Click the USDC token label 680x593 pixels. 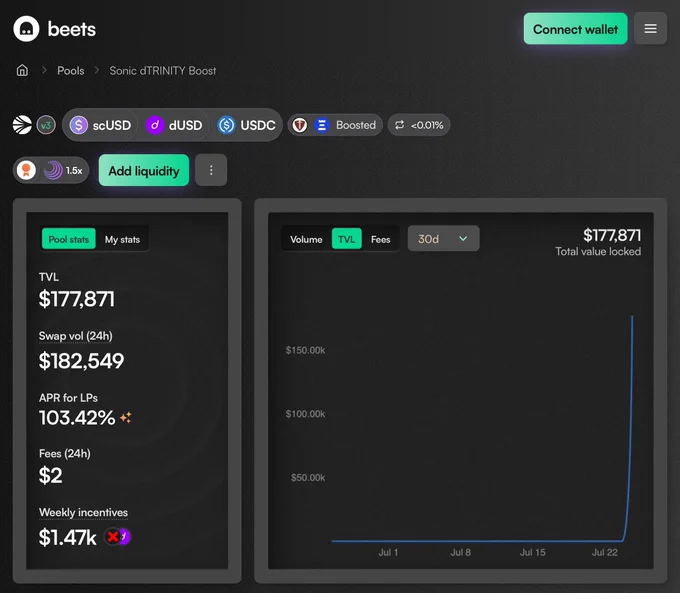258,125
